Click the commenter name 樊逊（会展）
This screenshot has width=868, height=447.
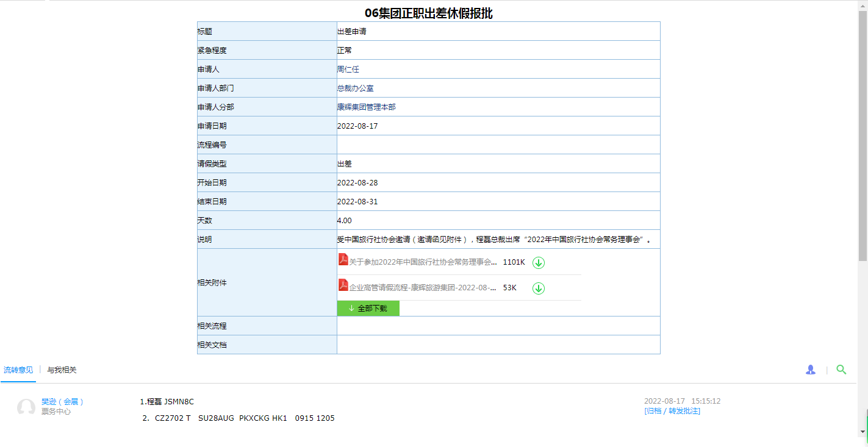[x=62, y=402]
